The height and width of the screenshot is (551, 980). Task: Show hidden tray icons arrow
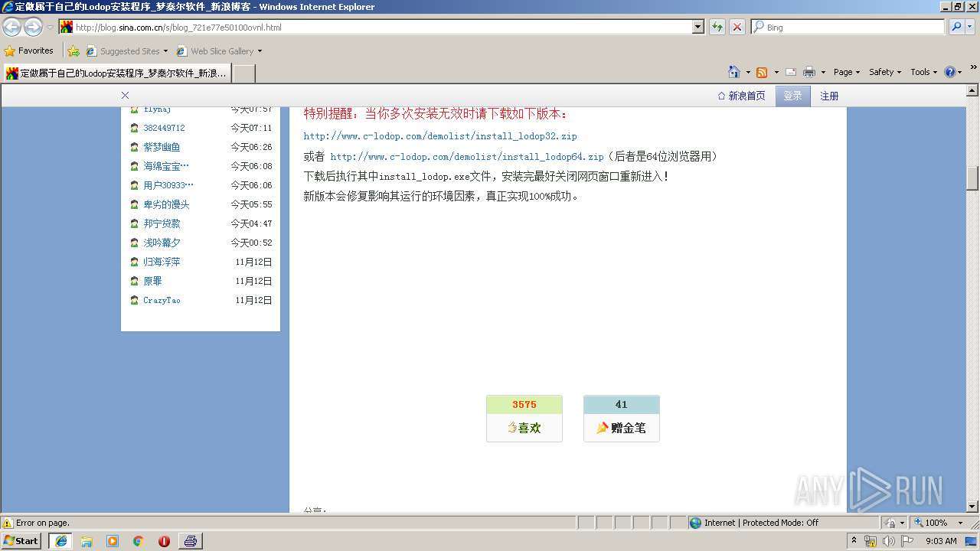click(854, 541)
